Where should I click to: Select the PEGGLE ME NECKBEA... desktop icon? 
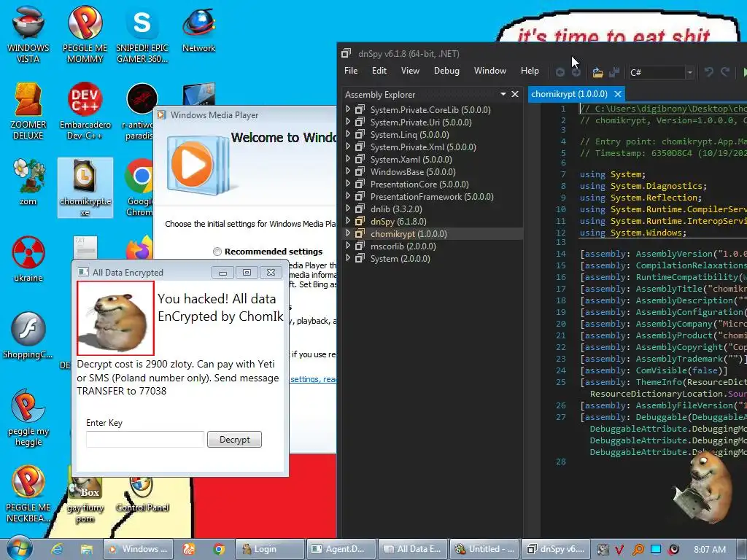click(28, 494)
